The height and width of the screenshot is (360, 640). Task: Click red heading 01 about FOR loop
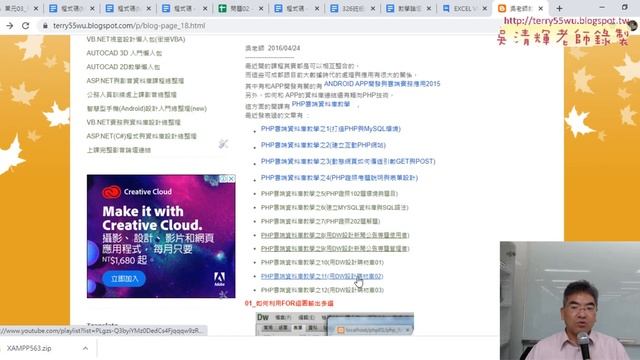[289, 303]
